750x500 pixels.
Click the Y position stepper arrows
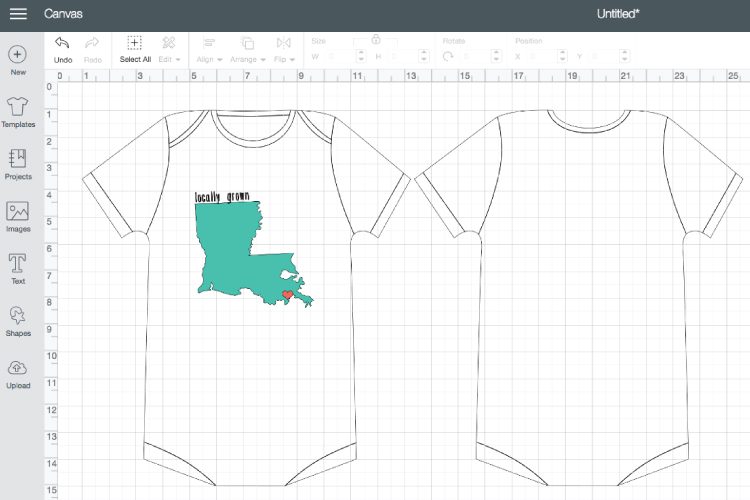(625, 56)
